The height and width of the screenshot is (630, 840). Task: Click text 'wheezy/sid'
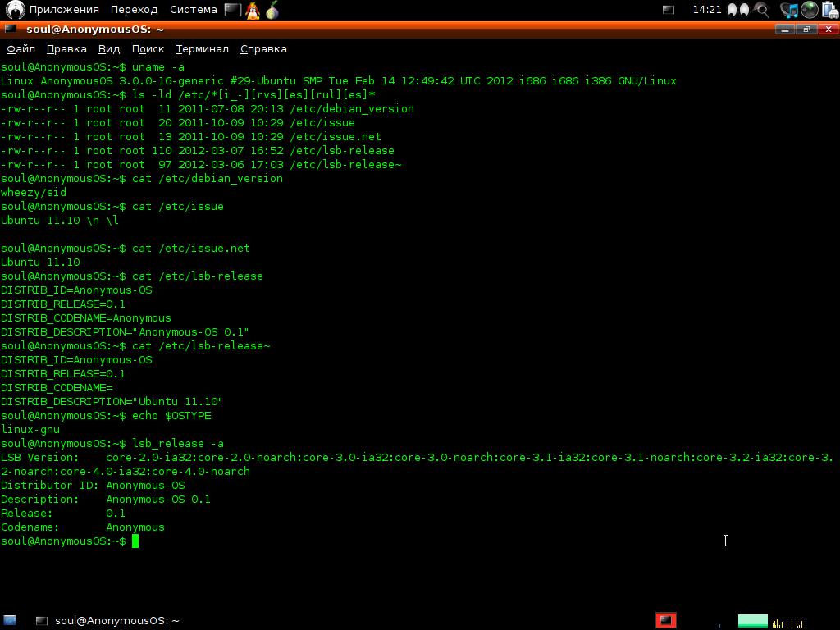34,192
